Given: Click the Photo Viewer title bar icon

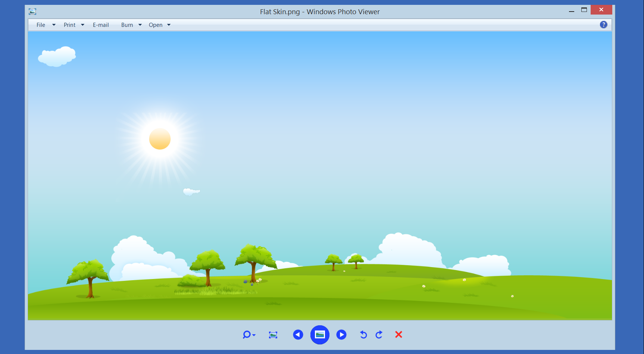Looking at the screenshot, I should (32, 12).
